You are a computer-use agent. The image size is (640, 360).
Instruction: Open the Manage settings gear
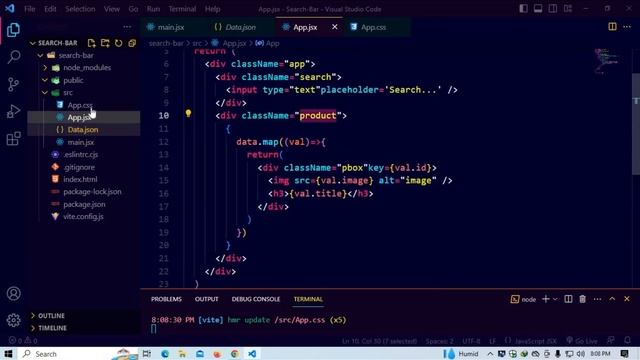pos(13,320)
